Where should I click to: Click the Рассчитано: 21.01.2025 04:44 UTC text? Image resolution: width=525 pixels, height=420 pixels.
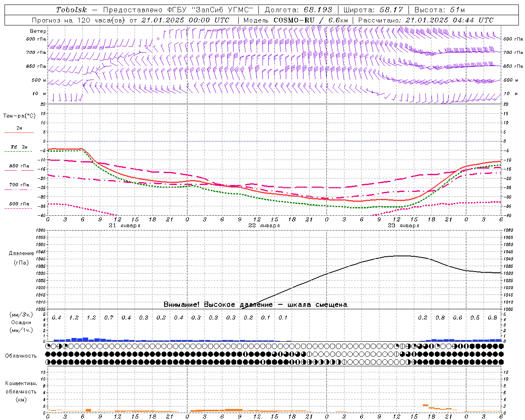426,20
